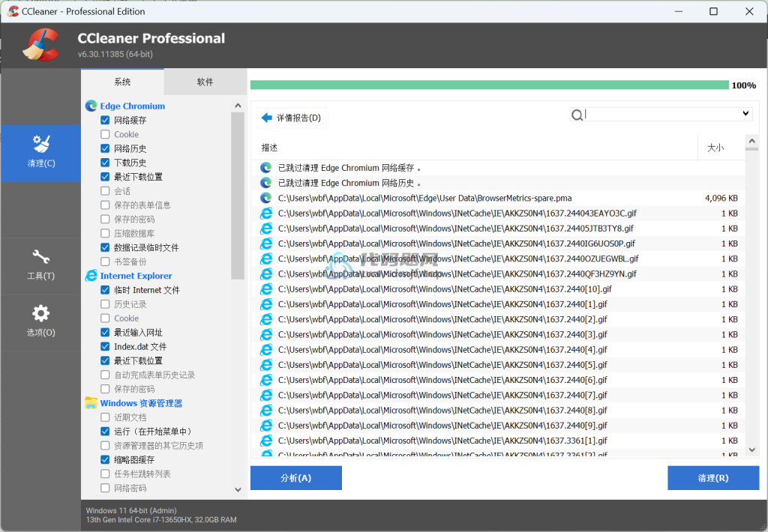The height and width of the screenshot is (532, 768).
Task: Check the 自动完成表单历史记录 checkbox
Action: click(105, 375)
